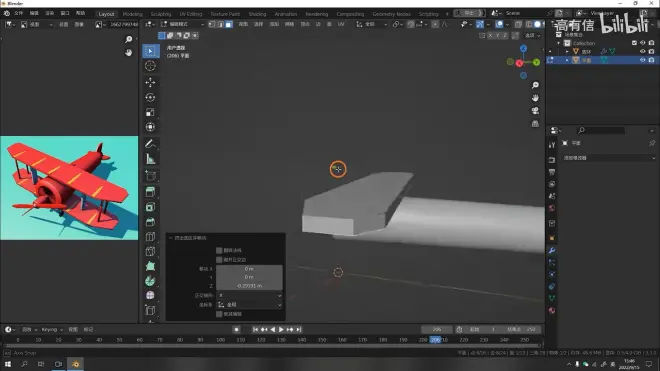Pick the Annotate pencil tool

click(150, 144)
